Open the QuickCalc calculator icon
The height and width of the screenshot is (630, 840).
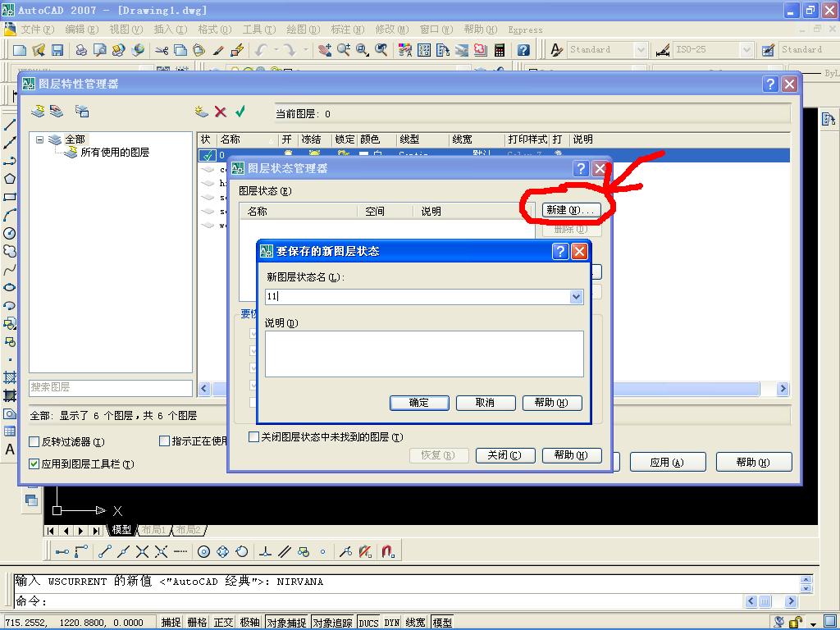click(500, 50)
